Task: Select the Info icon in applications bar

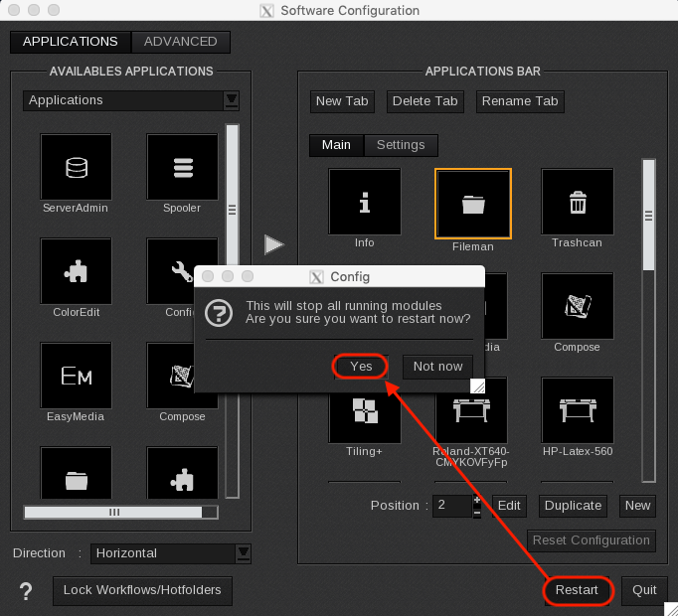Action: tap(365, 202)
